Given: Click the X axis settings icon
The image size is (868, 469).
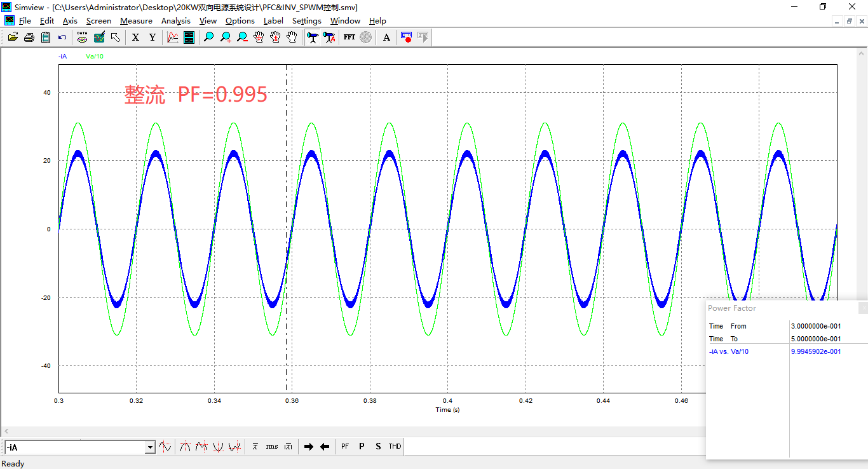Looking at the screenshot, I should point(135,37).
